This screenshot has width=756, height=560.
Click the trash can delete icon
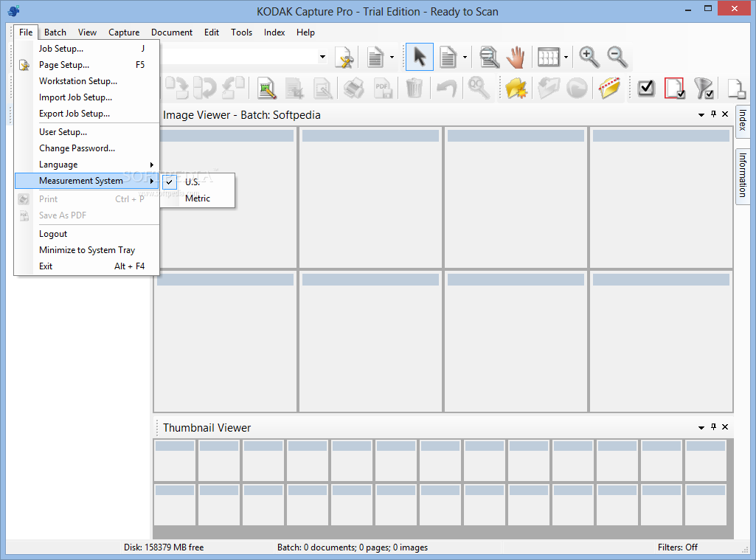pos(415,89)
